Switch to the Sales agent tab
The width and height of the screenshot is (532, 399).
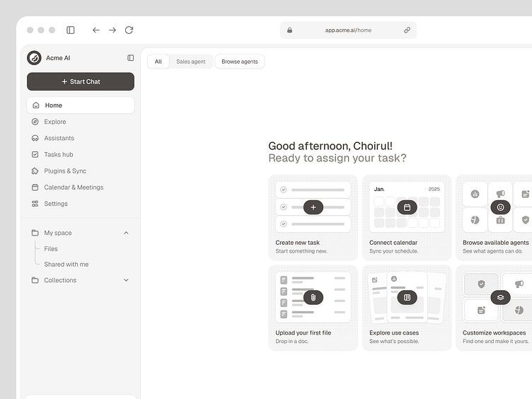click(190, 62)
